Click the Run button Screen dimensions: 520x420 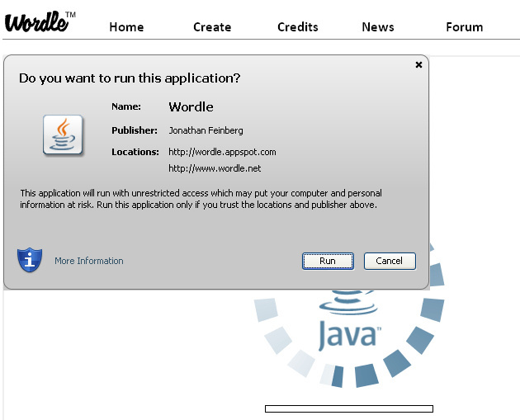328,261
